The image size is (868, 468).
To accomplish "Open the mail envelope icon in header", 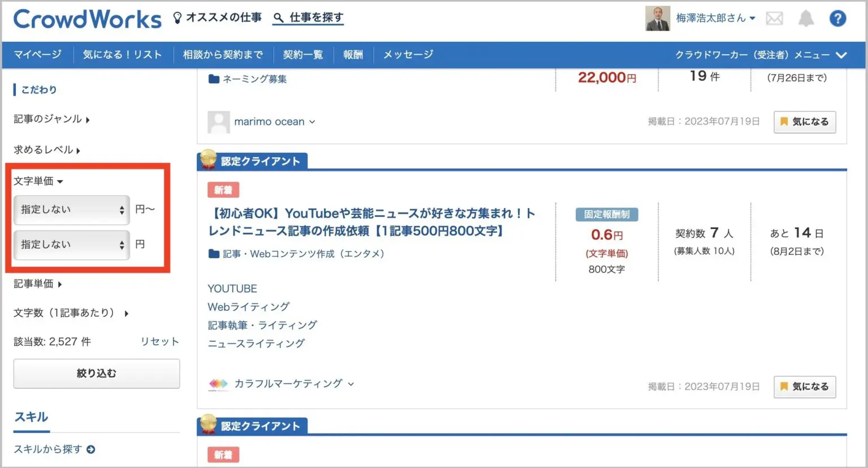I will tap(774, 19).
